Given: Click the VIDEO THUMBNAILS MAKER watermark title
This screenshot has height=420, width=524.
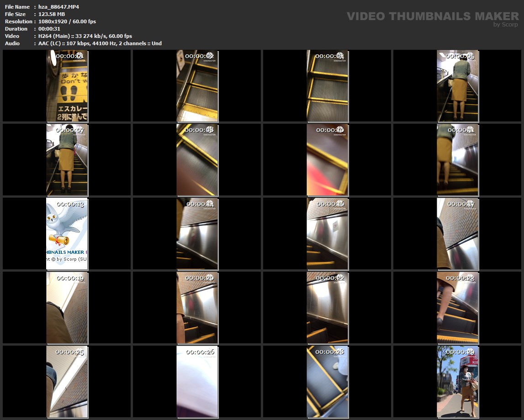Looking at the screenshot, I should 432,16.
